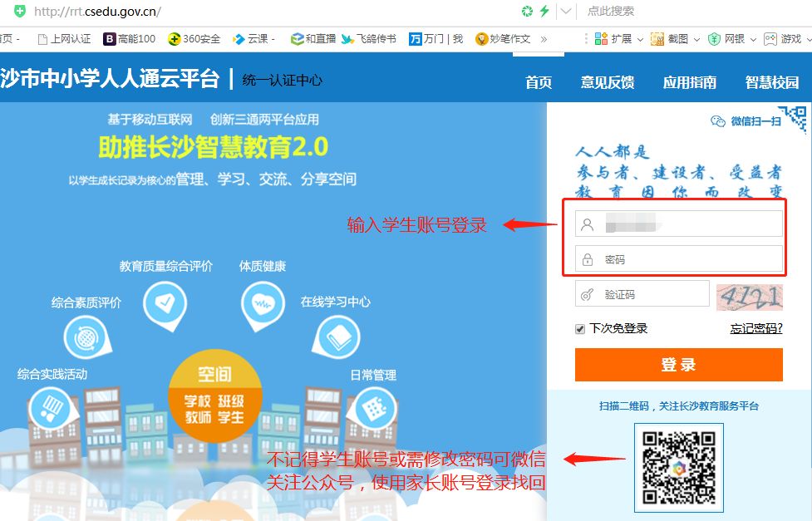Click the address bar URL rrt.csedu.gov.cn

[x=97, y=12]
